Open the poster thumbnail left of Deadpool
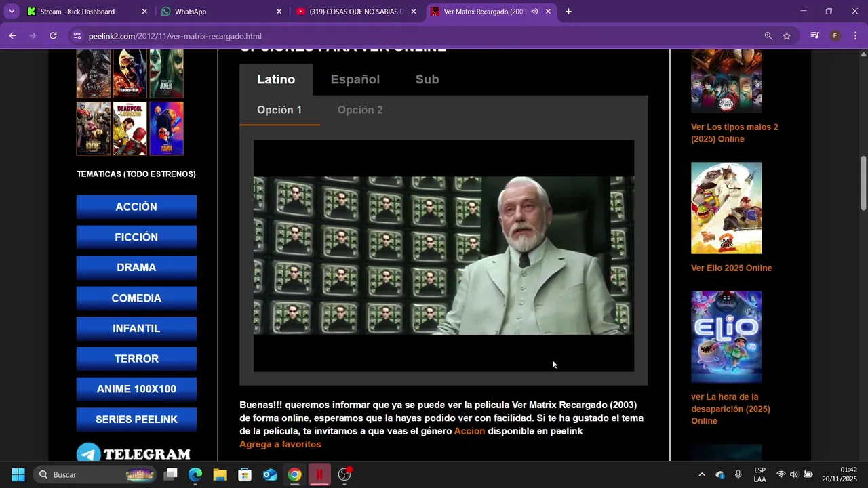Viewport: 868px width, 488px height. (x=94, y=128)
